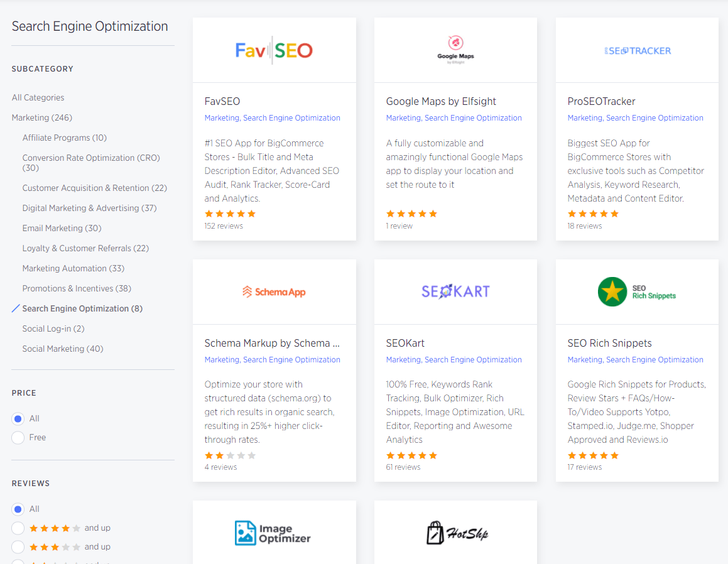The image size is (728, 564).
Task: Choose Search Engine Optimization (8) subcategory
Action: 82,308
